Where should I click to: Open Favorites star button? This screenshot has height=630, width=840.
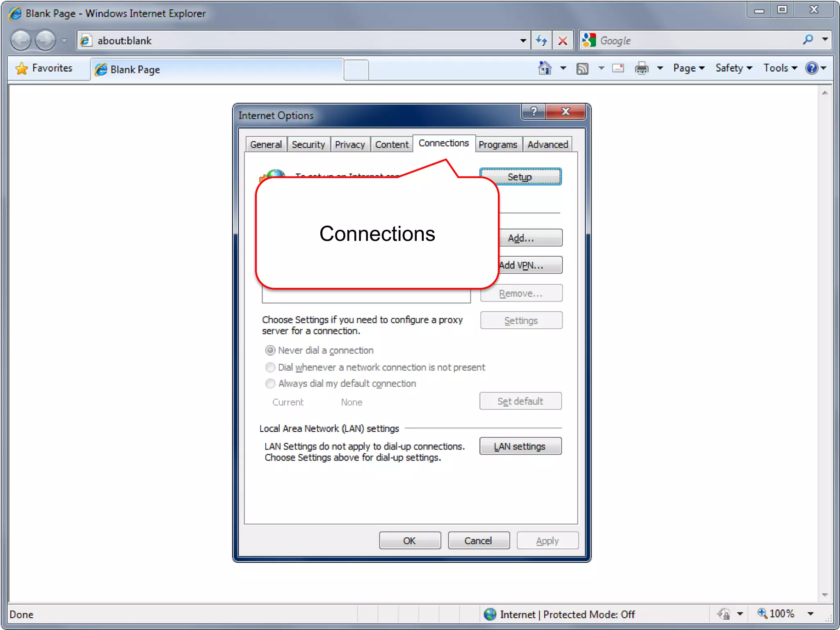pos(43,68)
